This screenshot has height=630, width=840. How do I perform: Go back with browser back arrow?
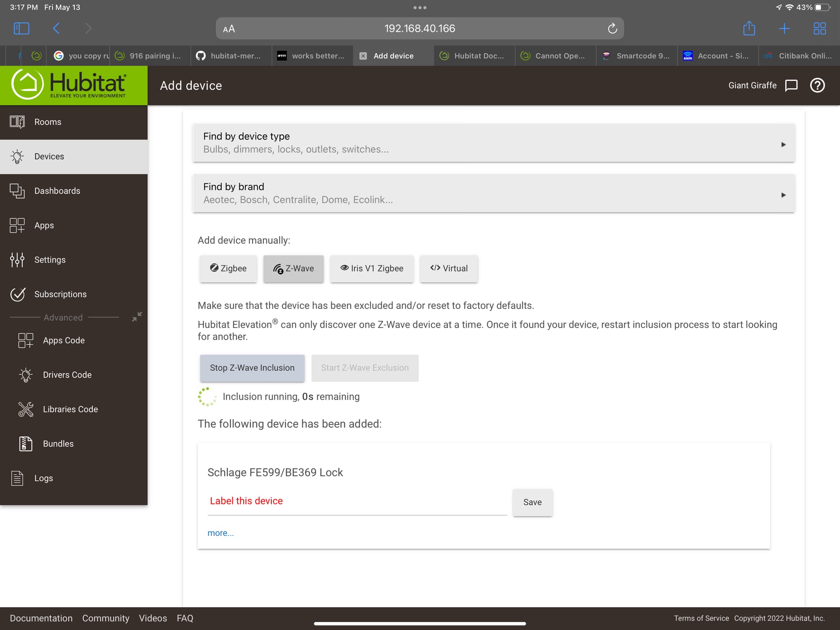(56, 28)
